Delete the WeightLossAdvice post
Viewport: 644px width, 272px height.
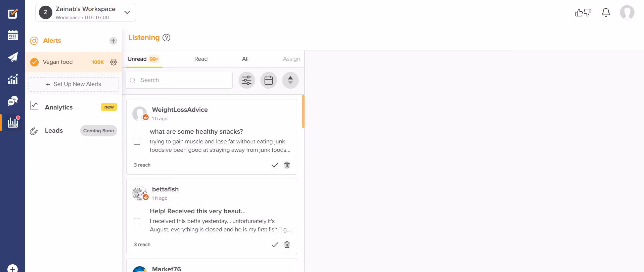(287, 165)
